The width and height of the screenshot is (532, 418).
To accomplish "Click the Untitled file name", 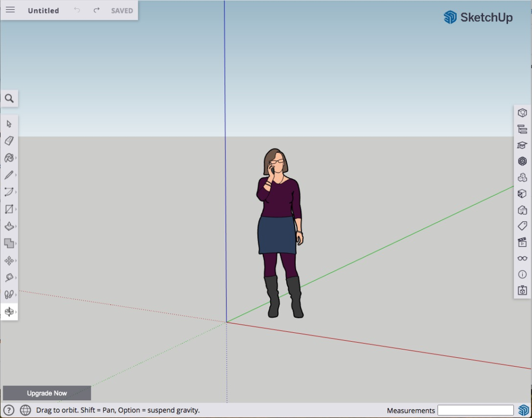I will click(x=43, y=10).
